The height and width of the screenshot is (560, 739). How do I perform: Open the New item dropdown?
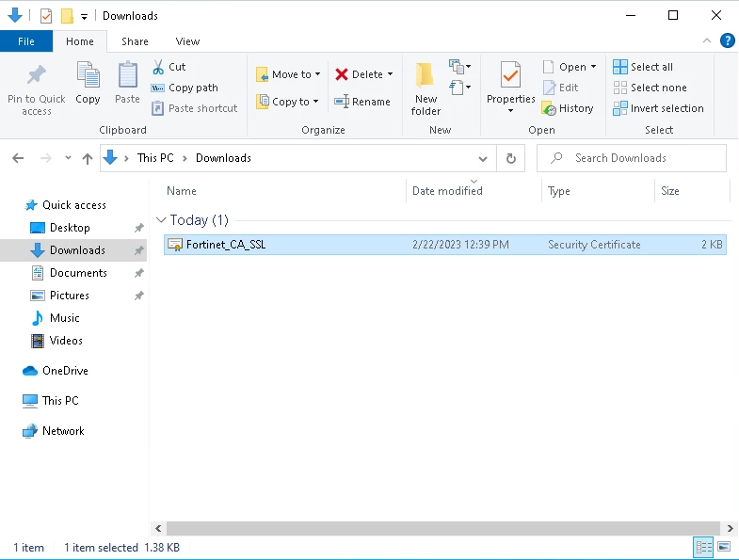460,67
